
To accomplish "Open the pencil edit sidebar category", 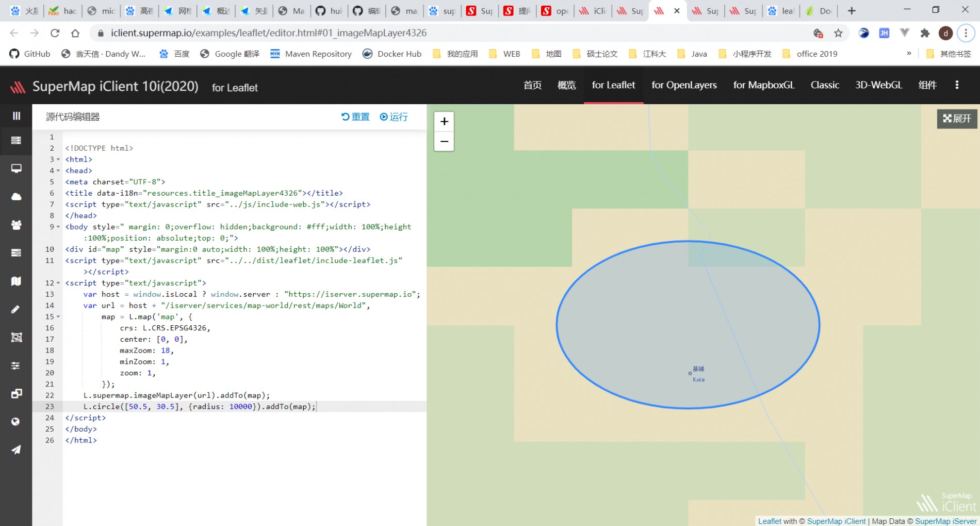I will coord(16,309).
